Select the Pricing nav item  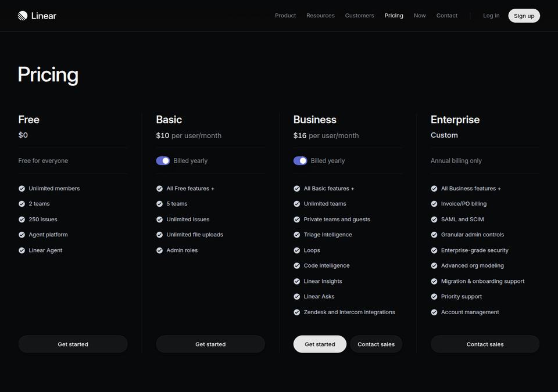[x=394, y=16]
